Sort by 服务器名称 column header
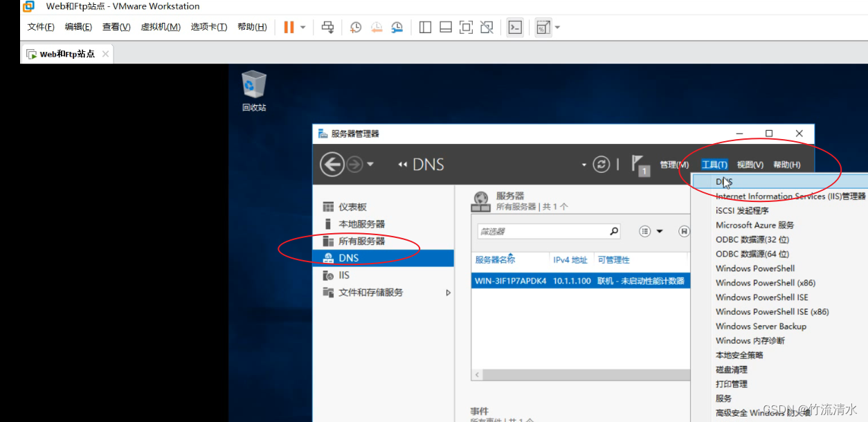The image size is (868, 422). pos(495,260)
